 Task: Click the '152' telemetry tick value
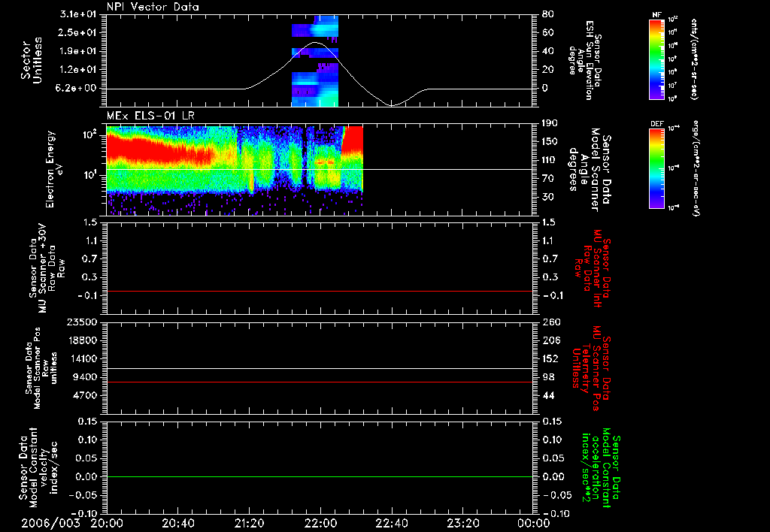tap(550, 358)
